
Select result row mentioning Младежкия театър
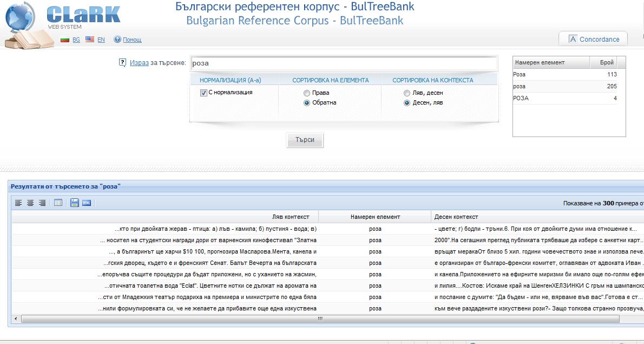(328, 297)
